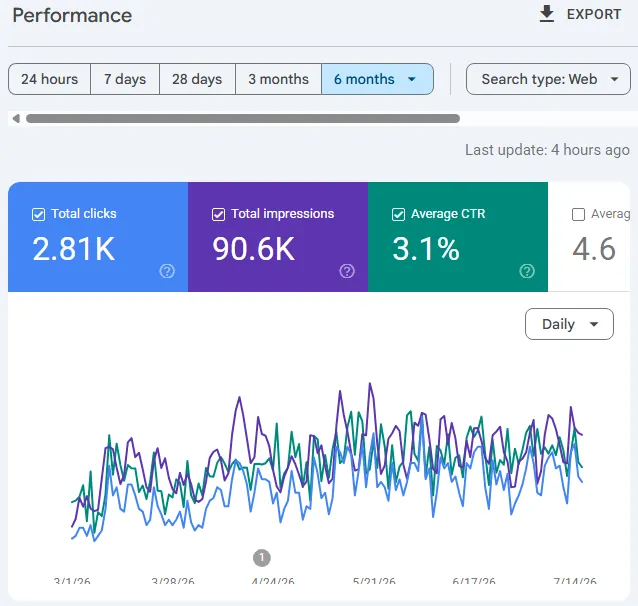This screenshot has height=606, width=638.
Task: Open the Search type: Web dropdown
Action: (x=548, y=79)
